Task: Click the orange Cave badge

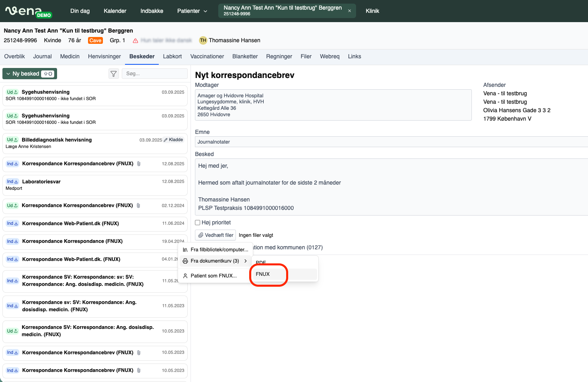Action: click(95, 41)
